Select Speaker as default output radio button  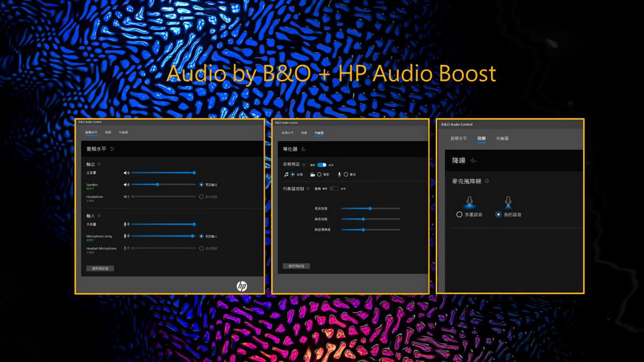coord(201,184)
